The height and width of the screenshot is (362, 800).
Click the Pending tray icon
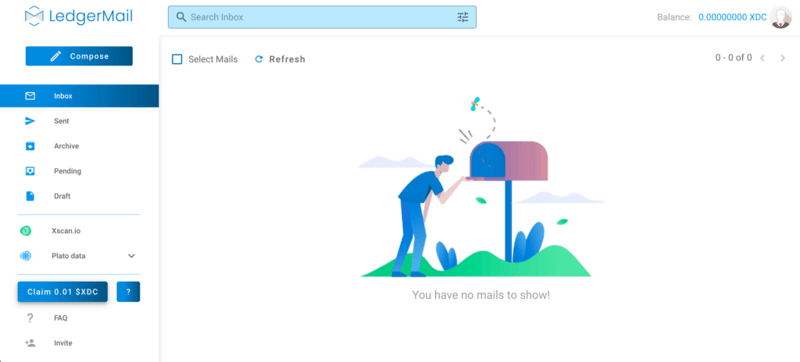30,171
